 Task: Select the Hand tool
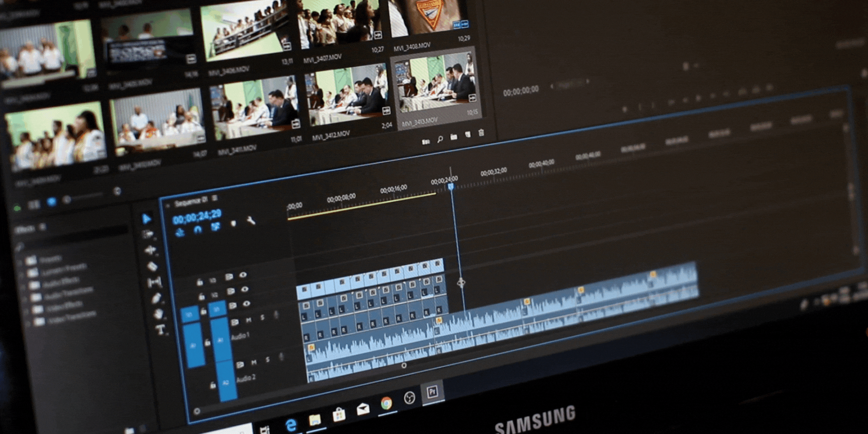coord(159,313)
